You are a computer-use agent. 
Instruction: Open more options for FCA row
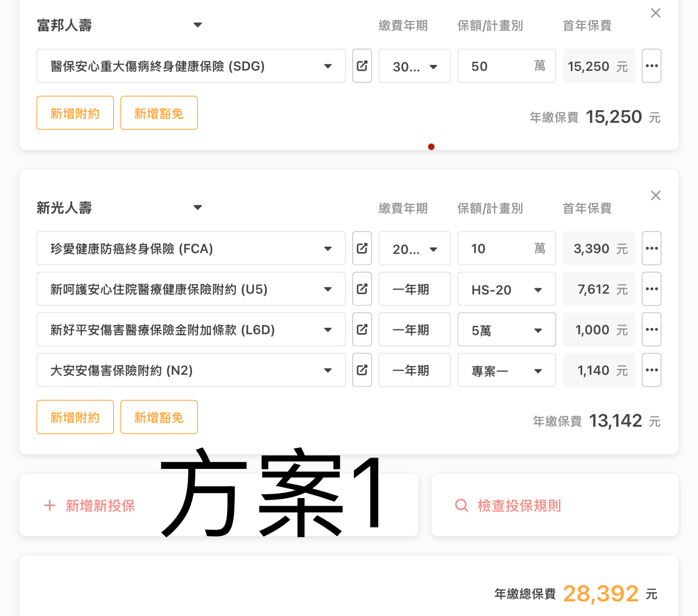click(x=651, y=248)
